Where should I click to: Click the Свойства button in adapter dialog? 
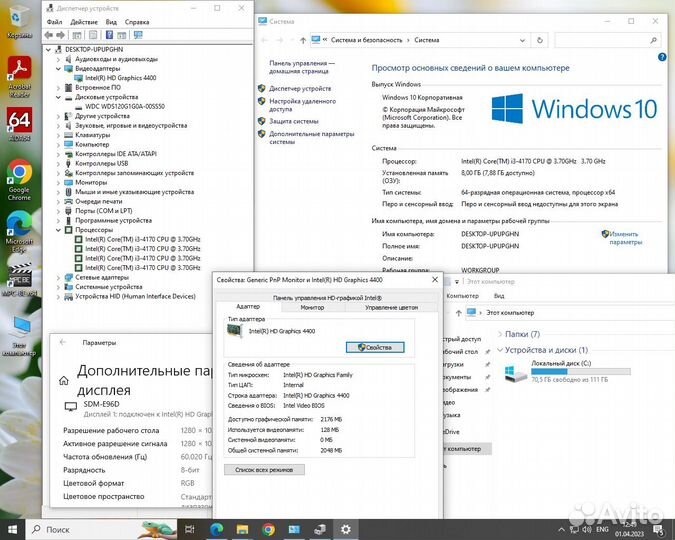pyautogui.click(x=375, y=347)
